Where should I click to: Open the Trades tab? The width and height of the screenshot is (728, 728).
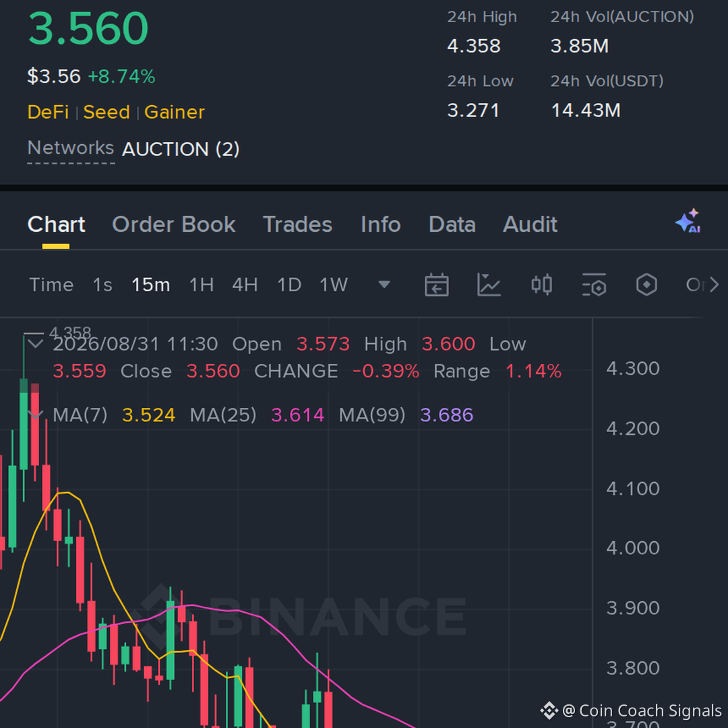[298, 224]
